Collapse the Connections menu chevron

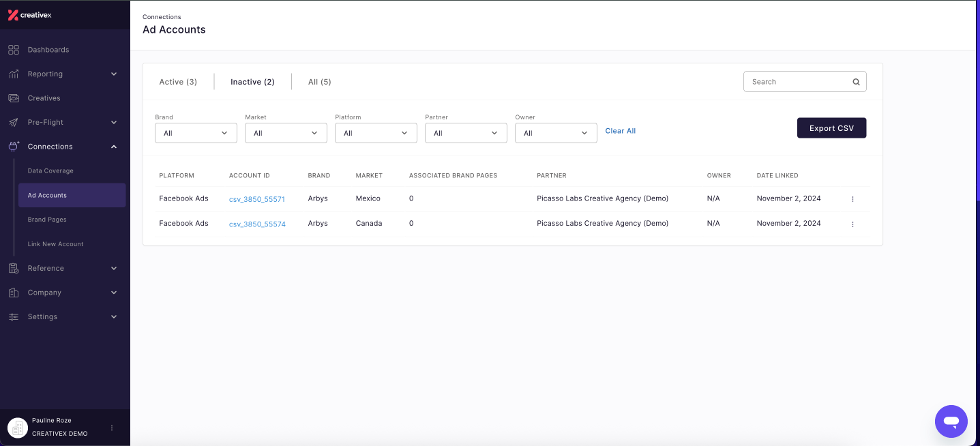pos(114,147)
